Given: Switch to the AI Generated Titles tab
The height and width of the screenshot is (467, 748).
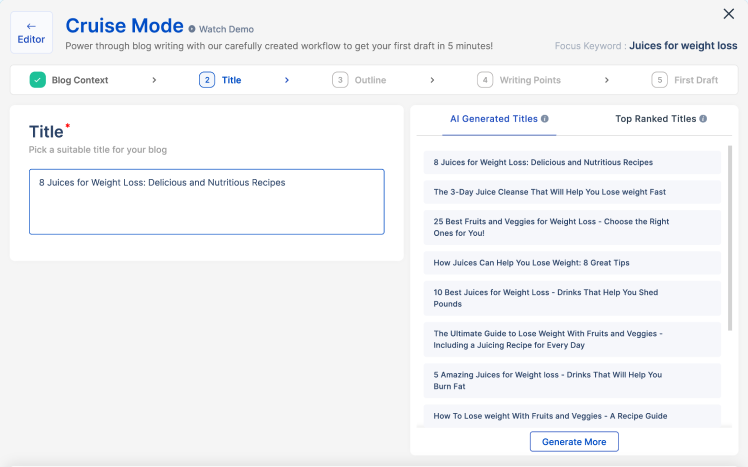Looking at the screenshot, I should tap(494, 119).
